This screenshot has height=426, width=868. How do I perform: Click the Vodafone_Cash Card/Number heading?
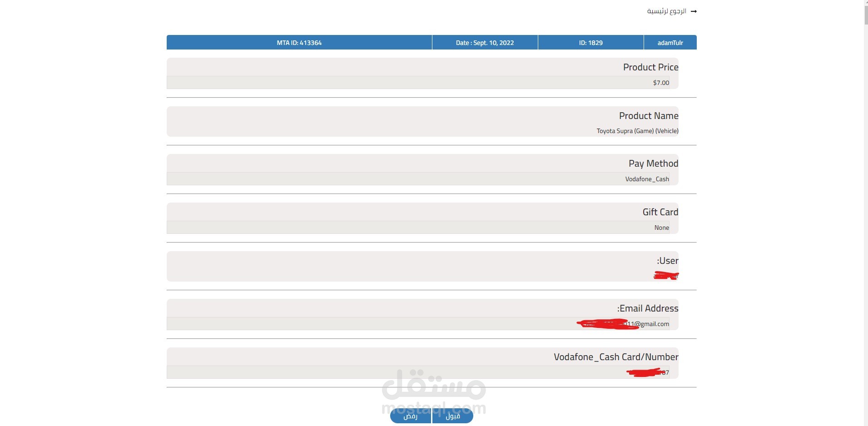(616, 357)
